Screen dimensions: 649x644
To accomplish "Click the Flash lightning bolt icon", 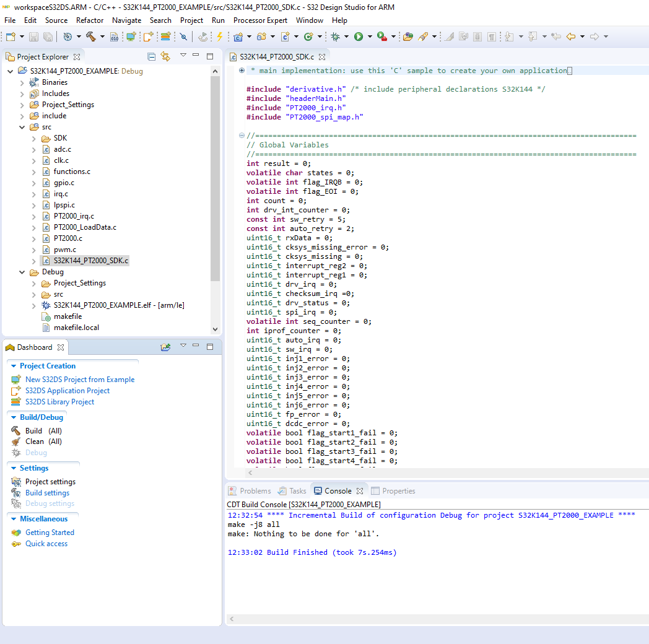I will [219, 37].
